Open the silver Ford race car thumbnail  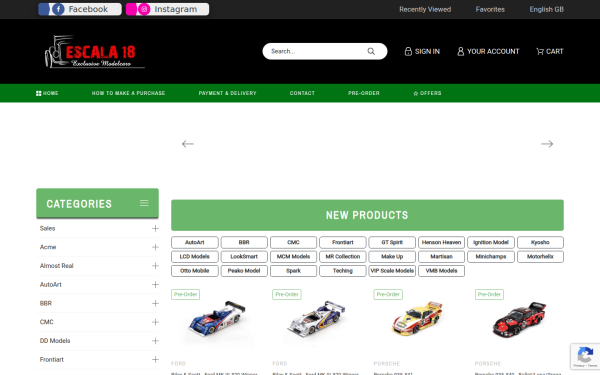tap(316, 318)
